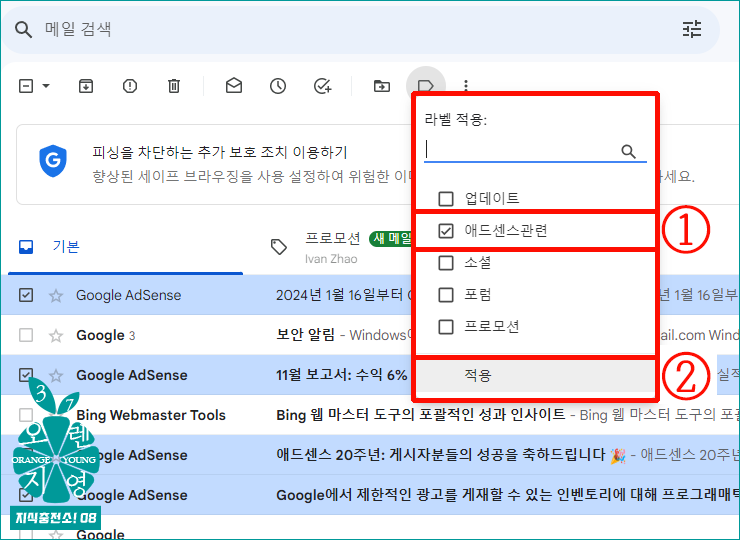The height and width of the screenshot is (540, 740).
Task: Expand the select dropdown arrow beside checkbox
Action: click(46, 86)
